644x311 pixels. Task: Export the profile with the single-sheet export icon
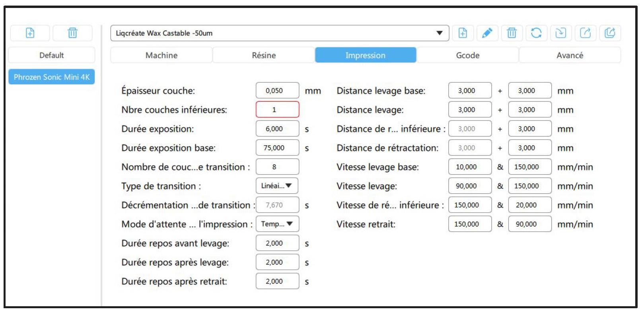(x=586, y=33)
